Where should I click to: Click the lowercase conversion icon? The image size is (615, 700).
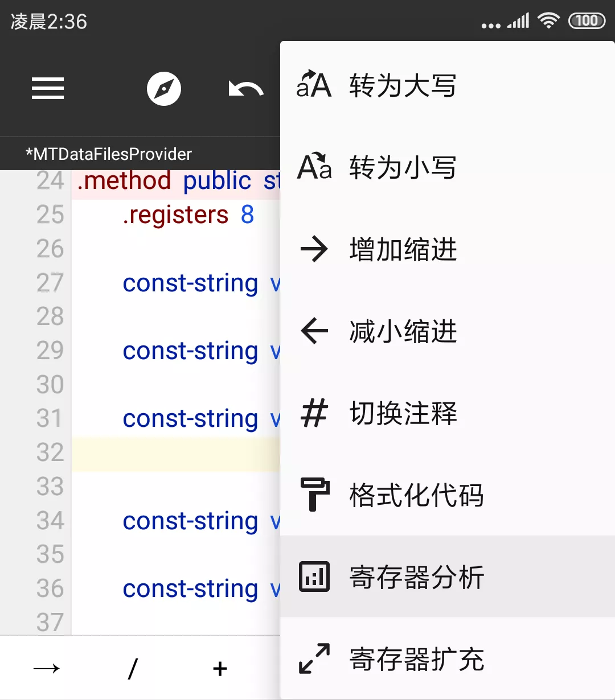(314, 167)
